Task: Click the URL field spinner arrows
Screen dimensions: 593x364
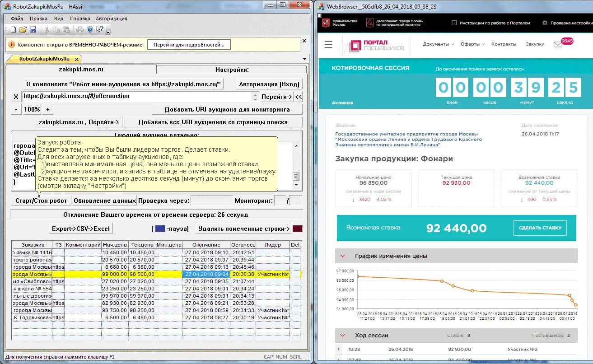Action: tap(256, 97)
